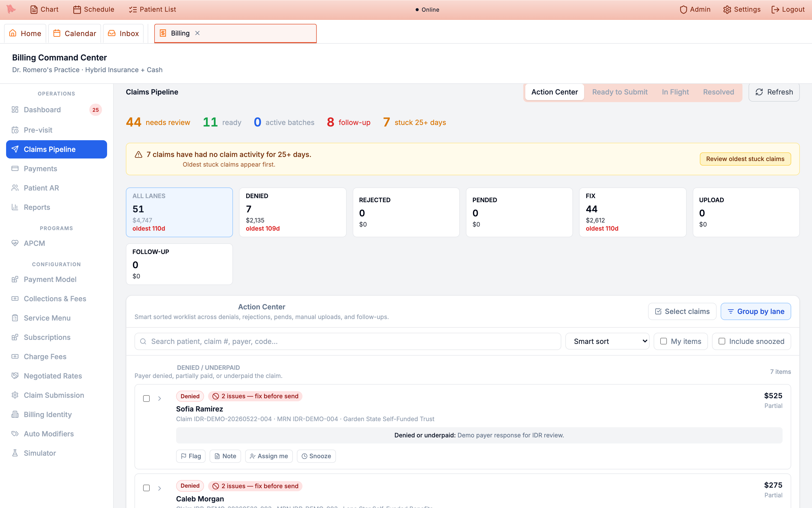Select Payments sidebar item
812x508 pixels.
click(x=56, y=169)
